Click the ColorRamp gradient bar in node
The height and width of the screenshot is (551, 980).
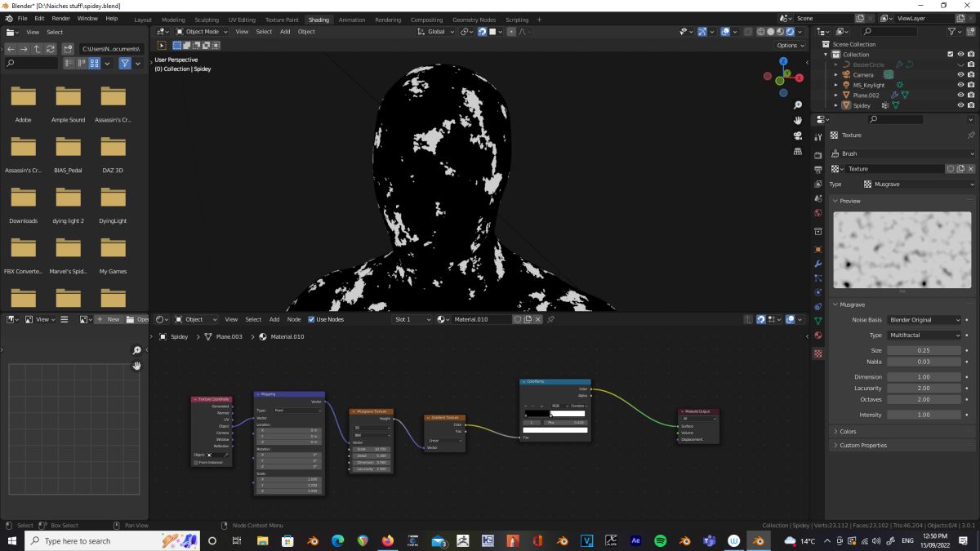[x=555, y=414]
